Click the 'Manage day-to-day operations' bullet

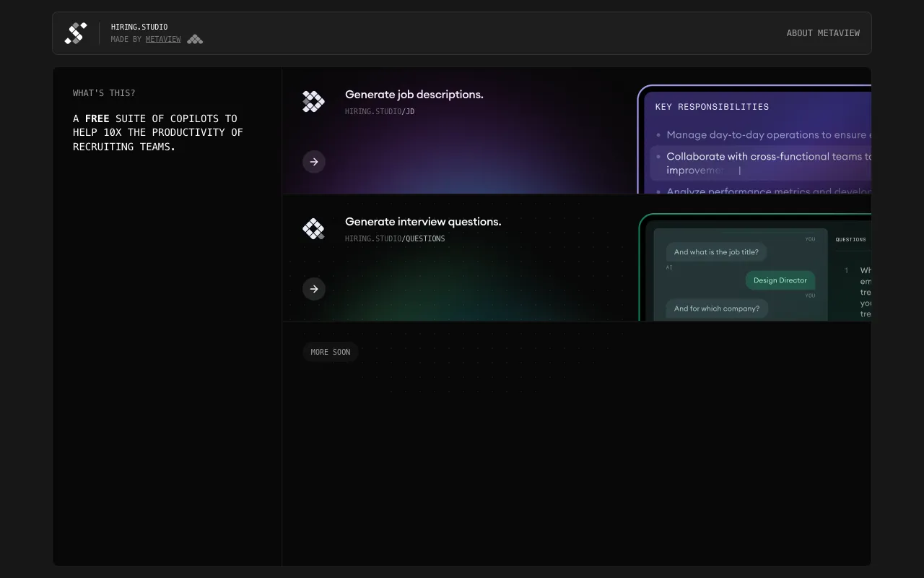click(x=764, y=135)
